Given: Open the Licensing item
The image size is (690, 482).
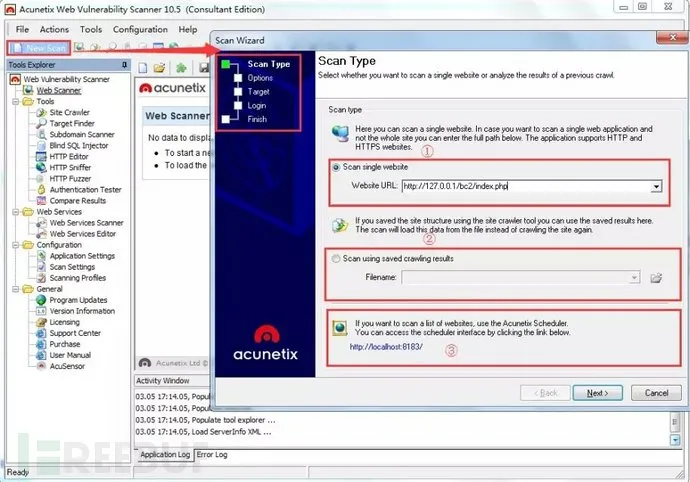Looking at the screenshot, I should 64,322.
